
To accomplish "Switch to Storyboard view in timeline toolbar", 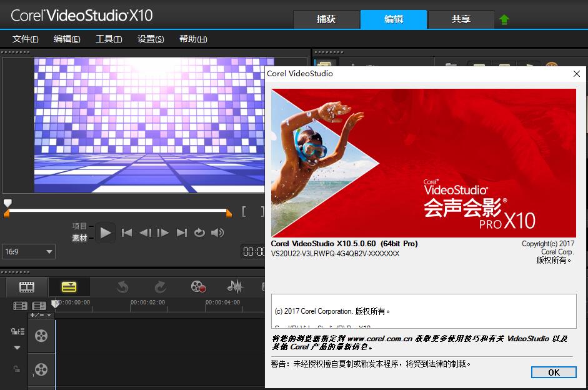I will (x=27, y=287).
